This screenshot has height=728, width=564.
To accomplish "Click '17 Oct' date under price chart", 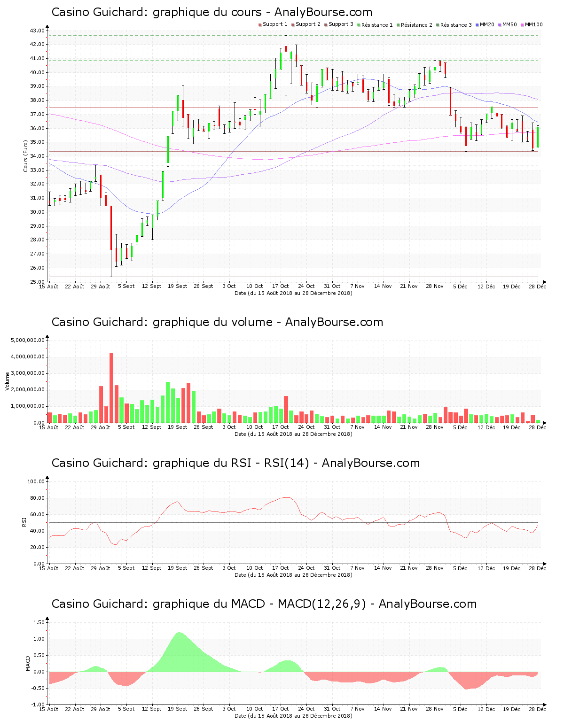I will (x=281, y=286).
